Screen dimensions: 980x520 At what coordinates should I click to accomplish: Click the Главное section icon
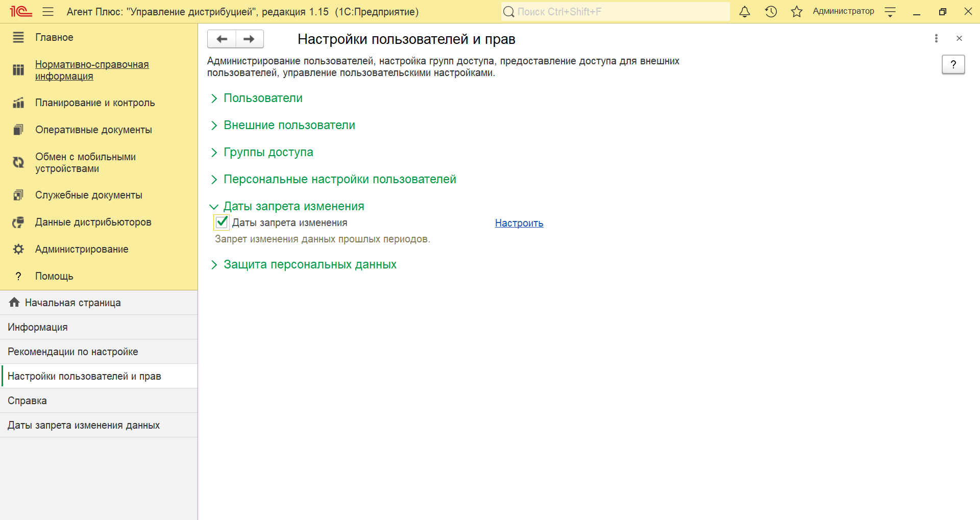(18, 37)
